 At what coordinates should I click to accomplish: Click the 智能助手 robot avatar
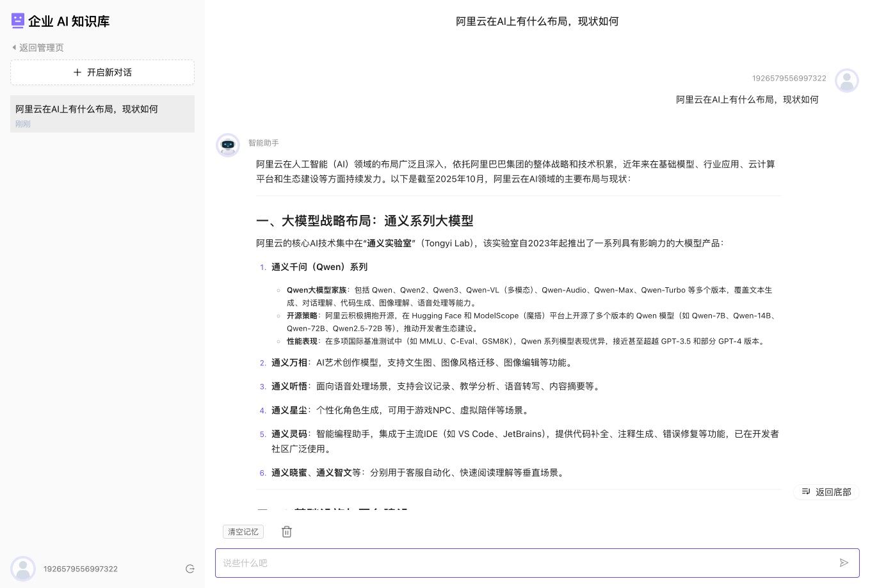click(x=228, y=145)
